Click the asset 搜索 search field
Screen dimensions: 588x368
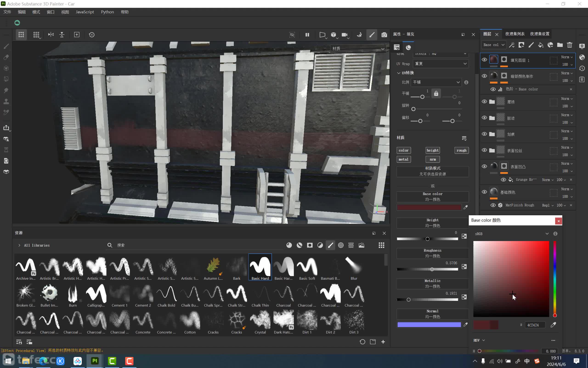(x=194, y=245)
